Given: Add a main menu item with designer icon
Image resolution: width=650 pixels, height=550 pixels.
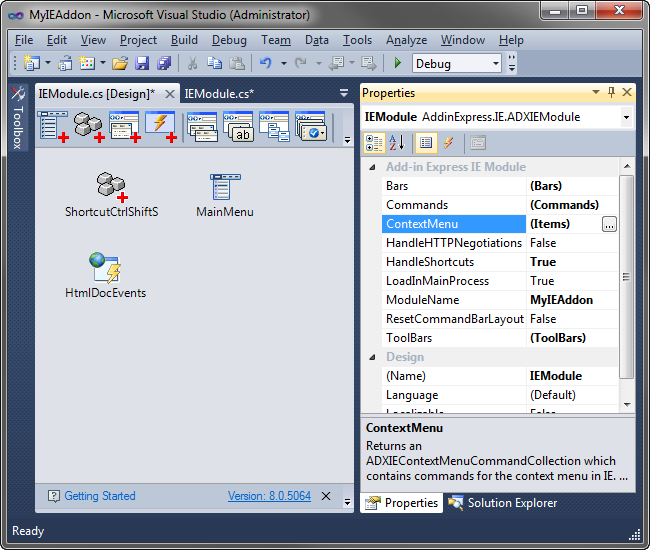Looking at the screenshot, I should [x=53, y=126].
